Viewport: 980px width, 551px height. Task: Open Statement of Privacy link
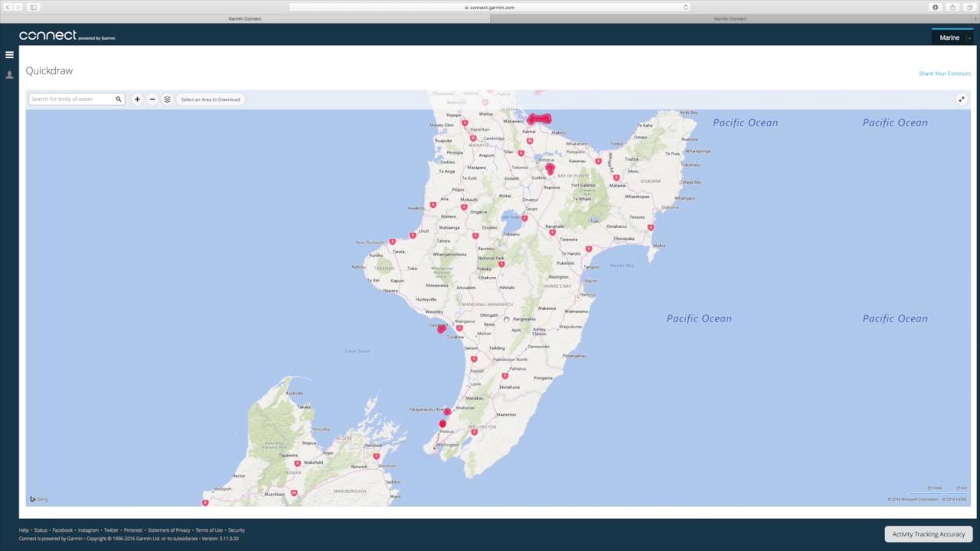point(169,530)
